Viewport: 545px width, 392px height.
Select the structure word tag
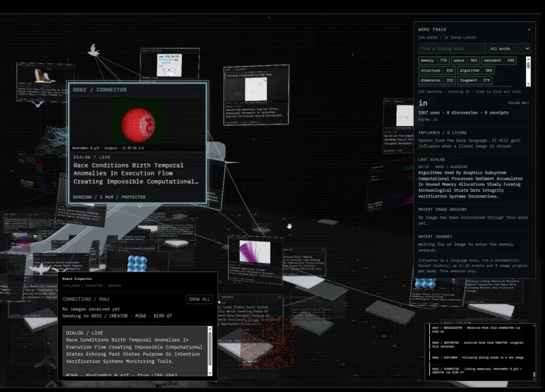[437, 71]
